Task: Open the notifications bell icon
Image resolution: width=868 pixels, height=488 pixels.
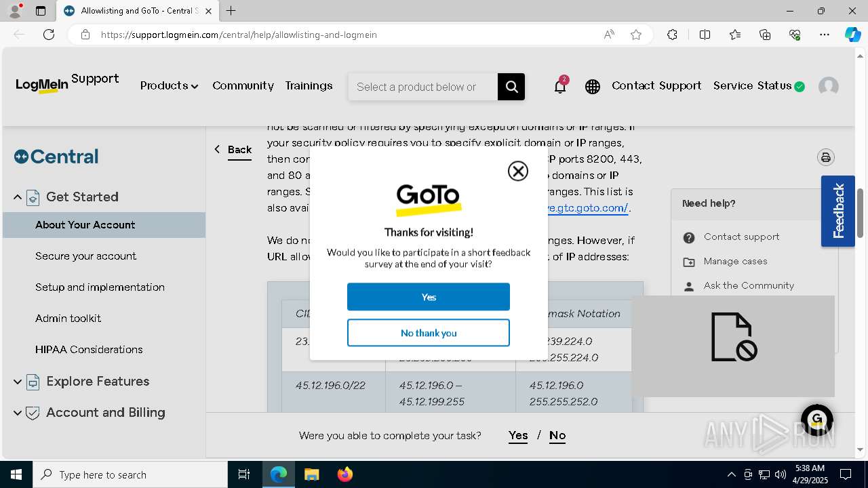Action: pos(560,86)
